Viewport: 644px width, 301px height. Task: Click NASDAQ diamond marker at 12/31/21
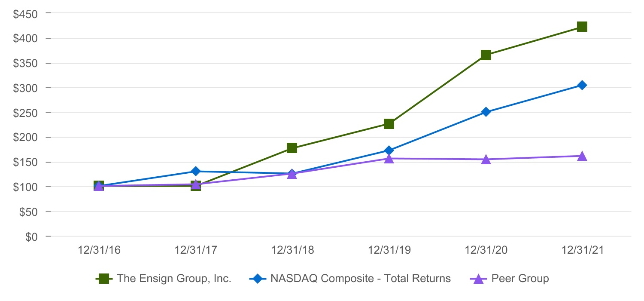582,85
